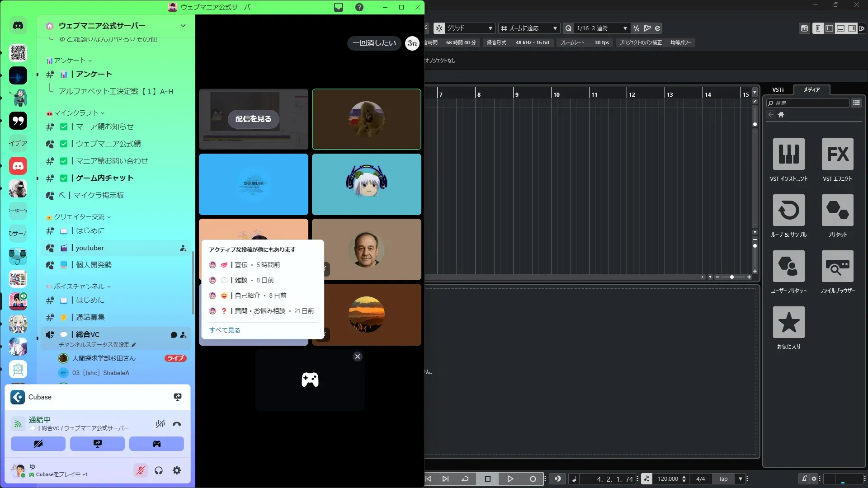Screen dimensions: 868x488
Task: Select the メディア tab
Action: pyautogui.click(x=811, y=89)
